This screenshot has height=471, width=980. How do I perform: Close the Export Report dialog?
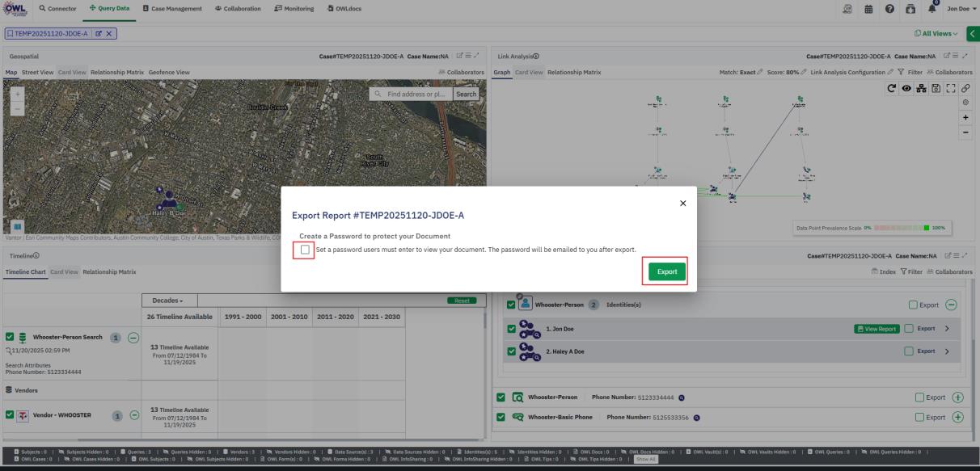pyautogui.click(x=683, y=204)
